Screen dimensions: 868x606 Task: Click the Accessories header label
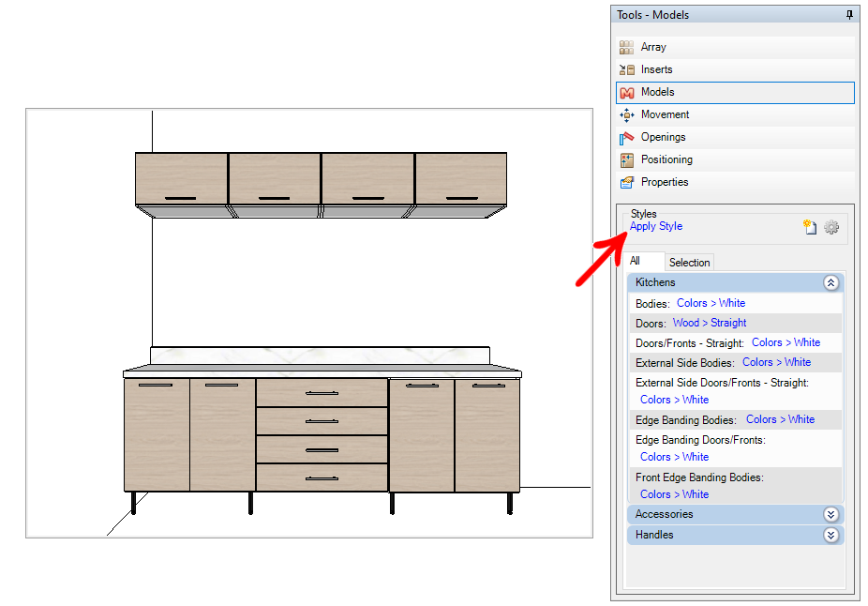664,515
